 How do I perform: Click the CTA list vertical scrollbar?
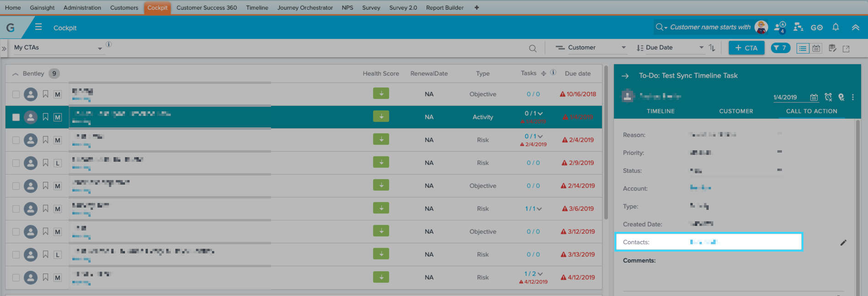coord(606,142)
